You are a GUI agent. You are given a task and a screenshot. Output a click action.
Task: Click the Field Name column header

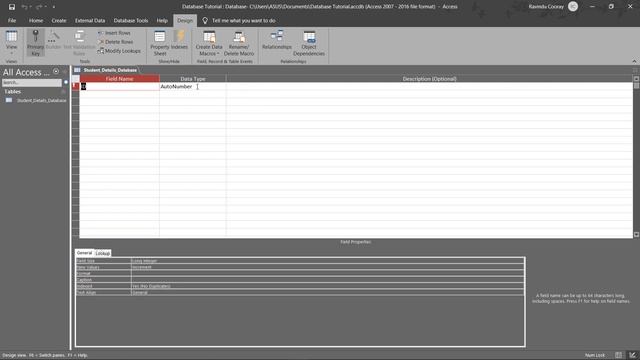tap(120, 79)
